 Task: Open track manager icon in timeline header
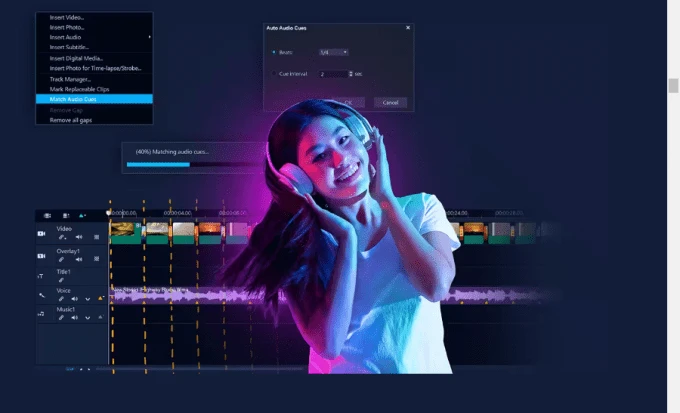coord(66,216)
